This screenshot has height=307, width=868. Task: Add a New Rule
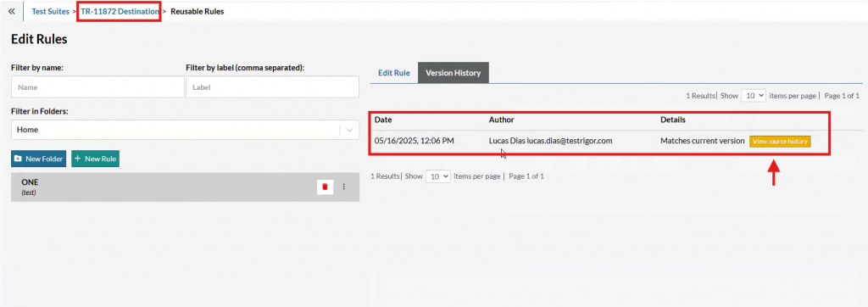click(x=95, y=159)
